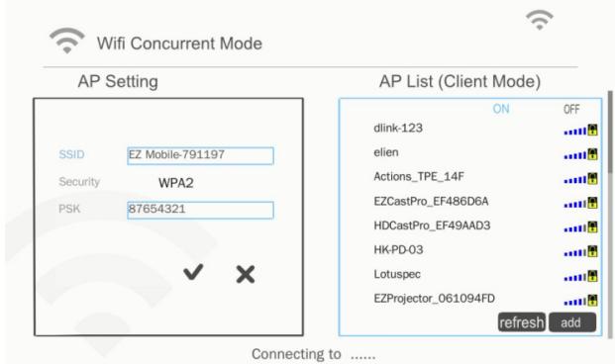Click signal strength bars for HK-PD-03
The width and height of the screenshot is (615, 364).
[x=575, y=252]
